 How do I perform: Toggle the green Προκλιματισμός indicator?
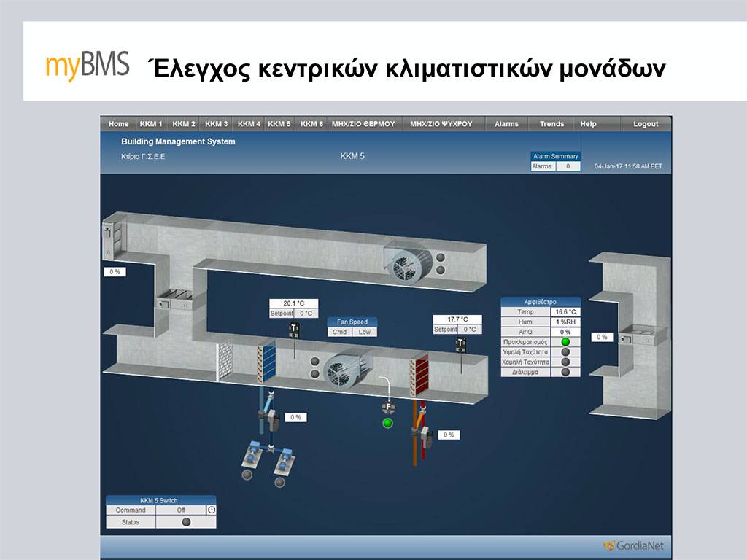pos(565,341)
